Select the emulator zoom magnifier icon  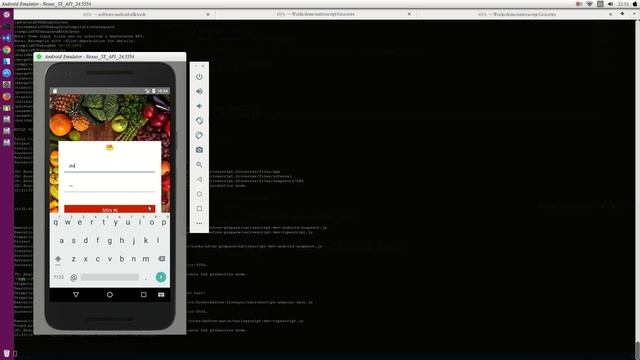pyautogui.click(x=199, y=164)
